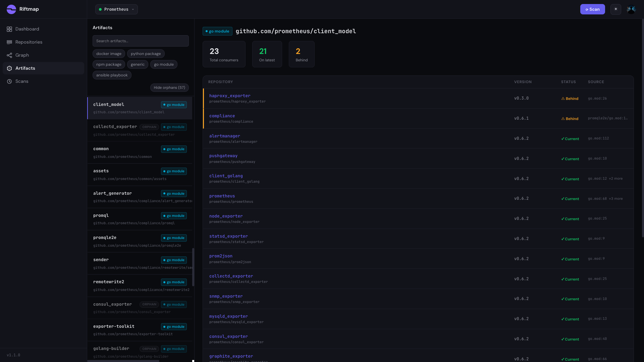
Task: Toggle light/dark theme
Action: (616, 9)
